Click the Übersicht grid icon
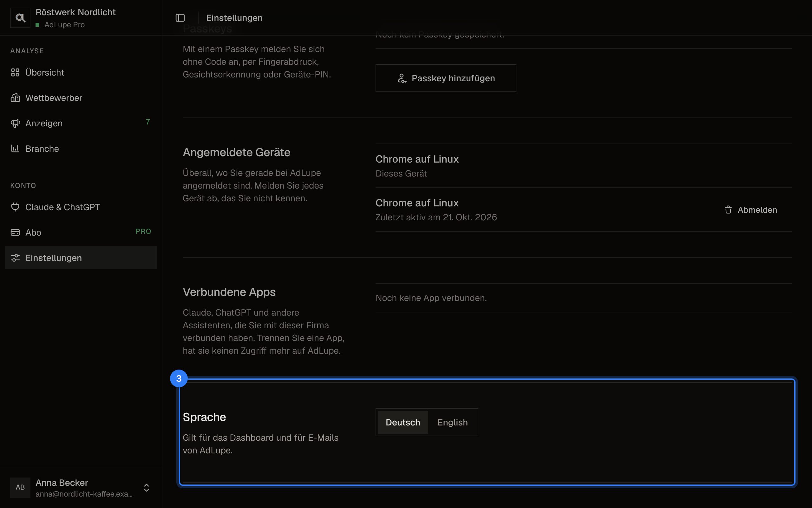 15,72
